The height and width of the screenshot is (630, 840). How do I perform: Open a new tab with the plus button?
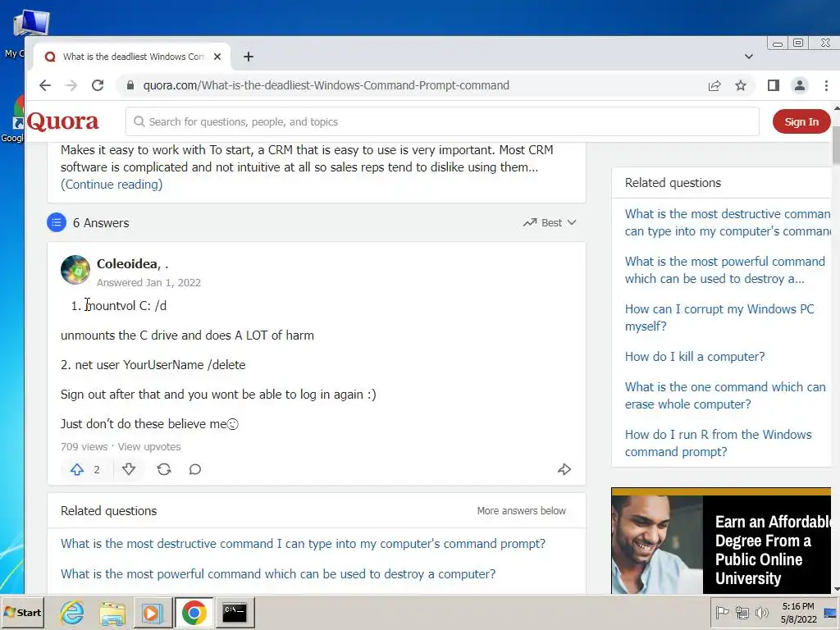pyautogui.click(x=249, y=57)
